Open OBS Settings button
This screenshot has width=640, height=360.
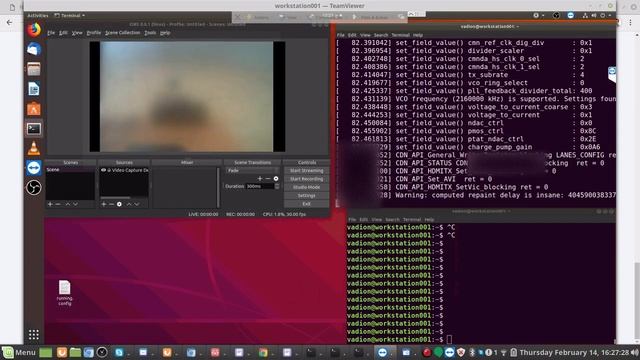point(307,196)
